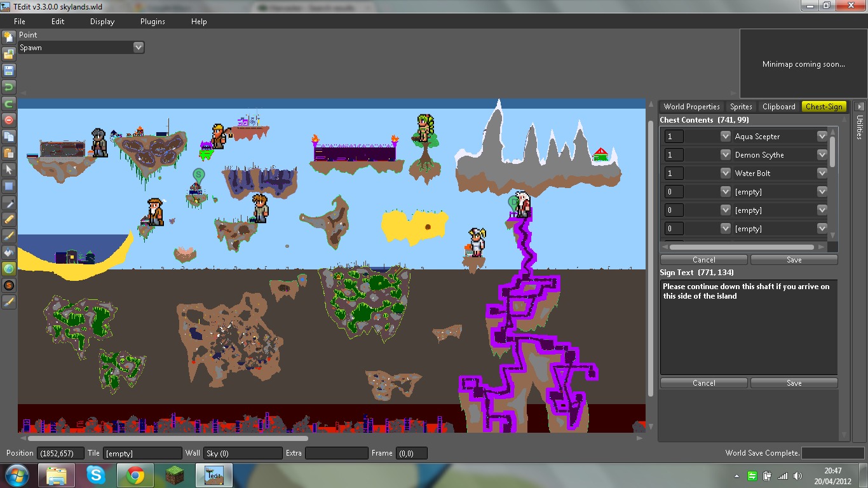Viewport: 868px width, 488px height.
Task: Select the bottom tool in left toolbar
Action: coord(9,301)
